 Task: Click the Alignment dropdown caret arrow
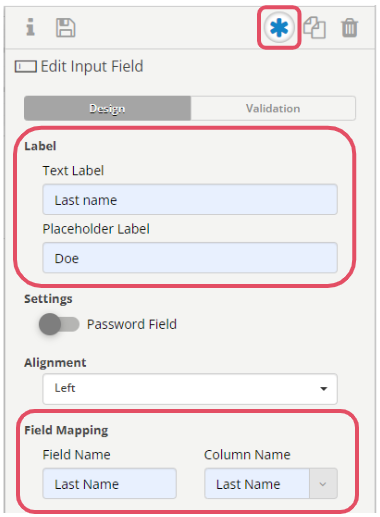click(323, 389)
